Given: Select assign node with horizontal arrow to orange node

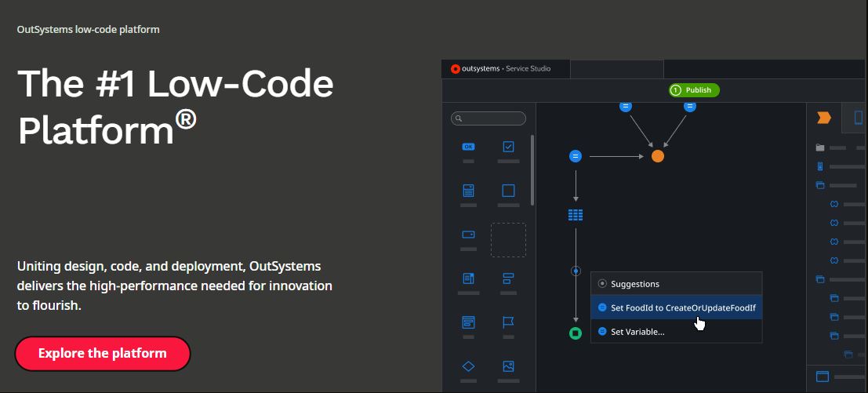Looking at the screenshot, I should (576, 157).
